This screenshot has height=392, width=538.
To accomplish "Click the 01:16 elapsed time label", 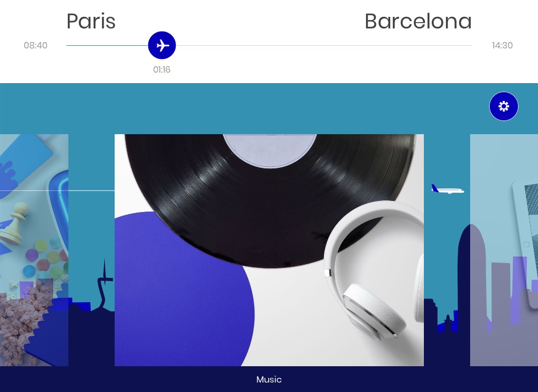I will (x=161, y=69).
